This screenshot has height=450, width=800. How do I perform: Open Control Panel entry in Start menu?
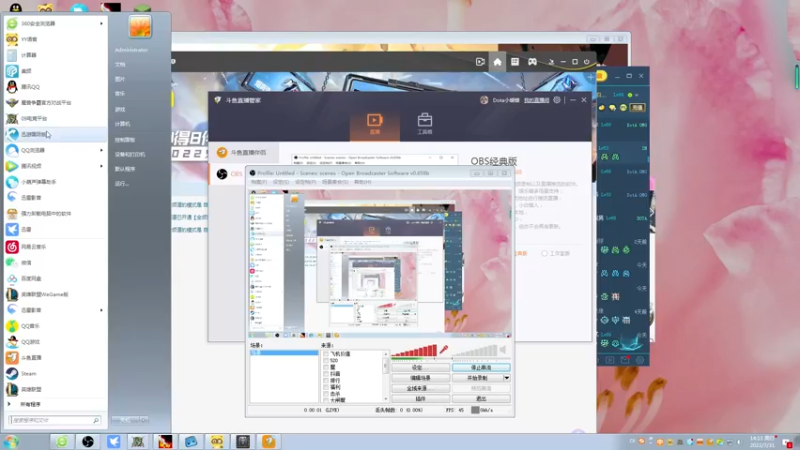pos(125,140)
